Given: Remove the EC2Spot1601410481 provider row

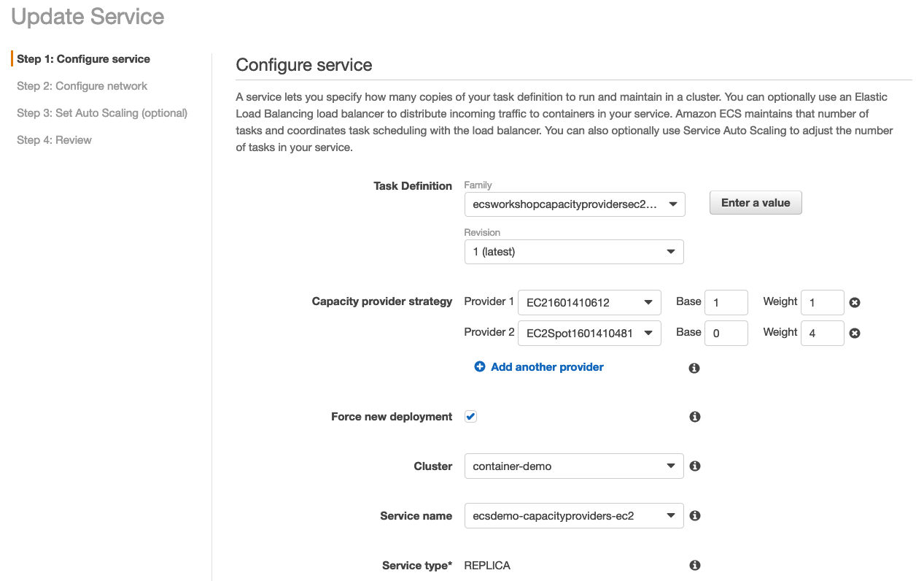Looking at the screenshot, I should tap(854, 333).
